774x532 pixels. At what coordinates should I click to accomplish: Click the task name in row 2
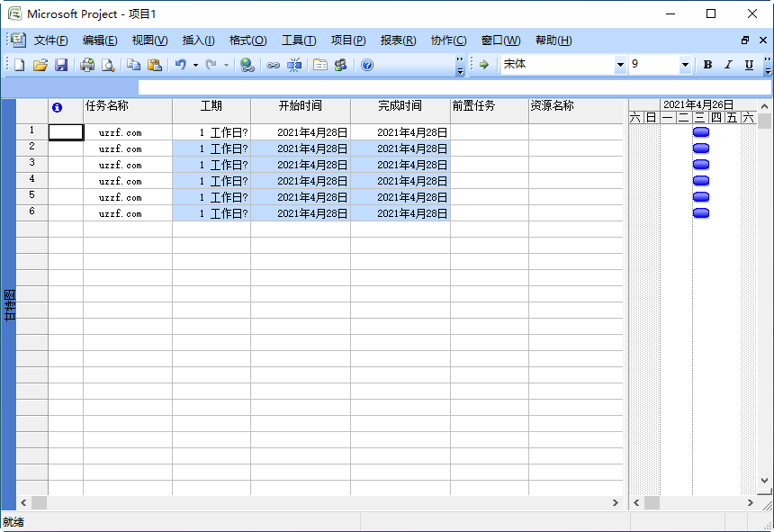[121, 149]
